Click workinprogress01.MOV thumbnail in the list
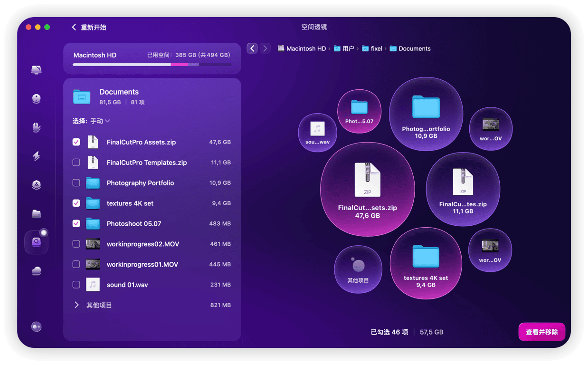588x365 pixels. tap(93, 264)
